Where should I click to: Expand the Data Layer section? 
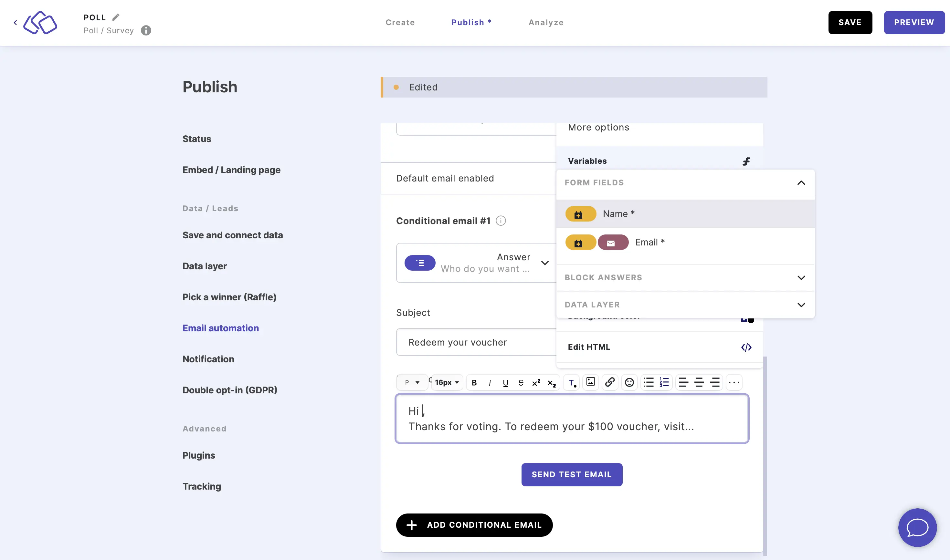(801, 305)
